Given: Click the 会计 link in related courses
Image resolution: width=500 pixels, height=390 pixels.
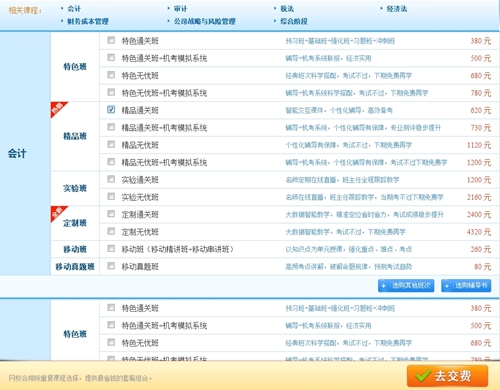Looking at the screenshot, I should click(74, 9).
